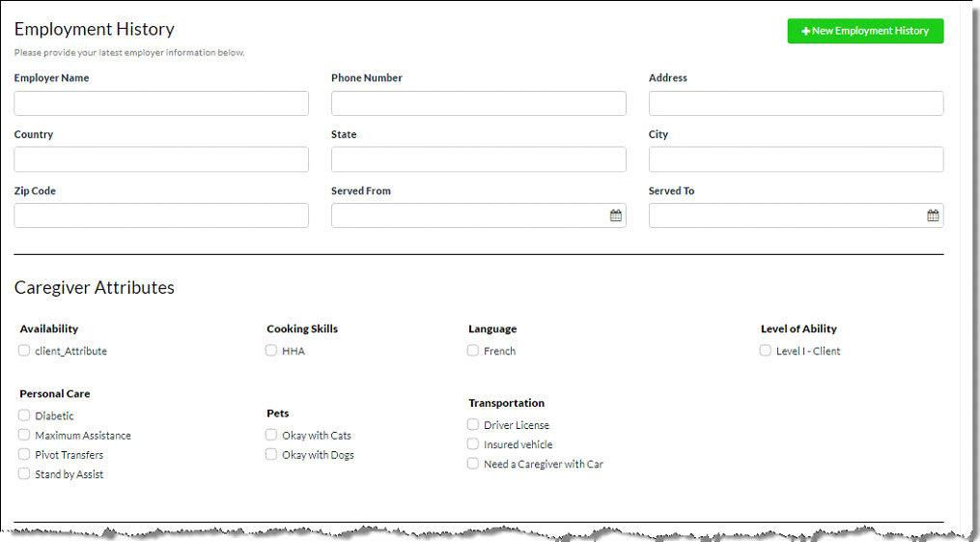Open calendar picker in Served From field

[x=615, y=215]
